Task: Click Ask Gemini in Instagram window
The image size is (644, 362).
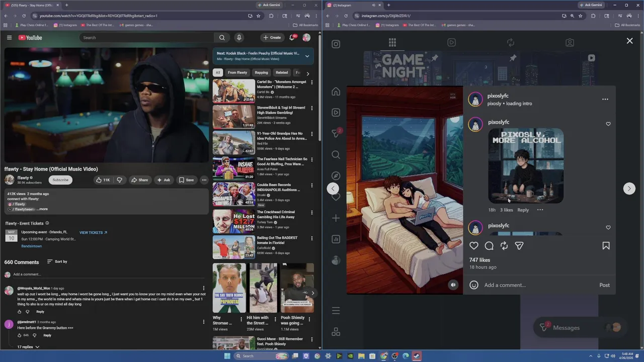Action: click(x=591, y=5)
